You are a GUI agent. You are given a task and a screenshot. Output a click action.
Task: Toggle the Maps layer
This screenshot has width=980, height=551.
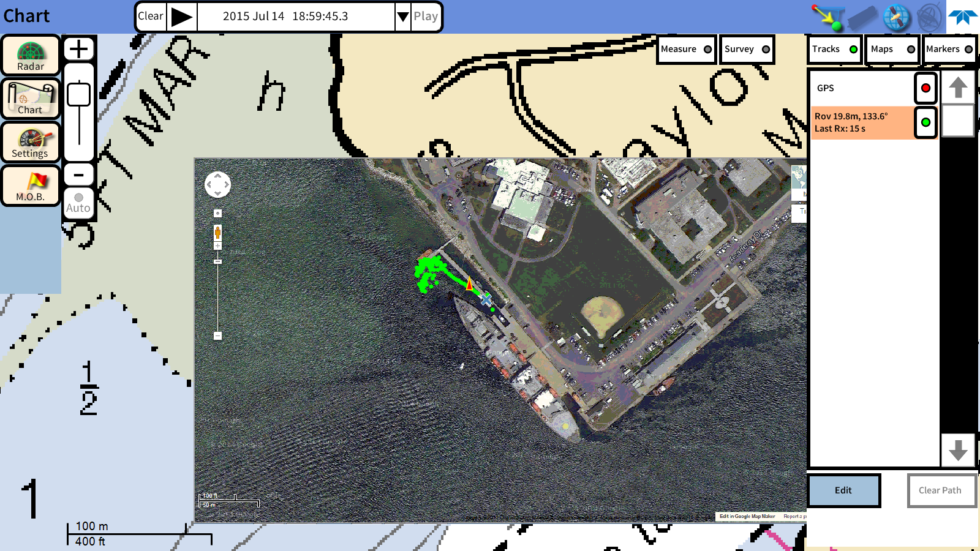[892, 50]
